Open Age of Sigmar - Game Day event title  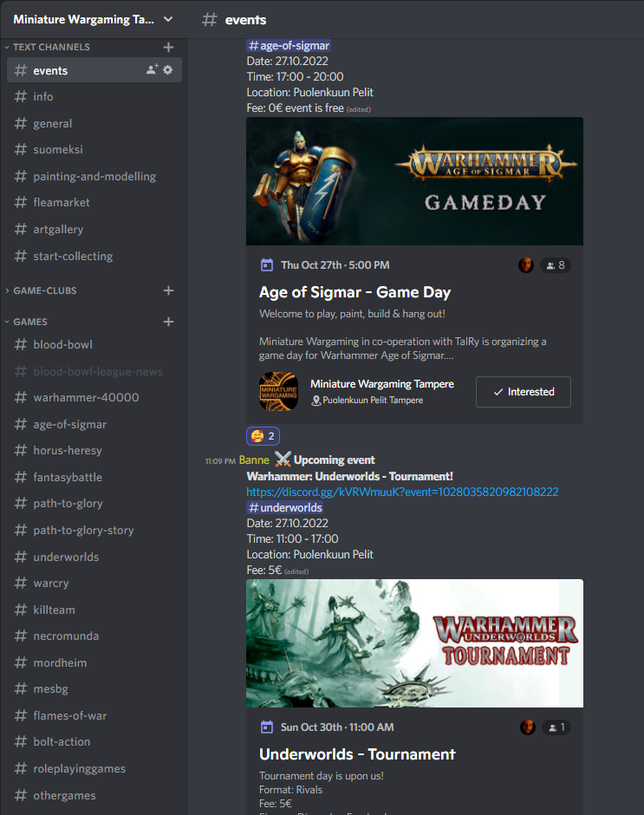click(355, 292)
